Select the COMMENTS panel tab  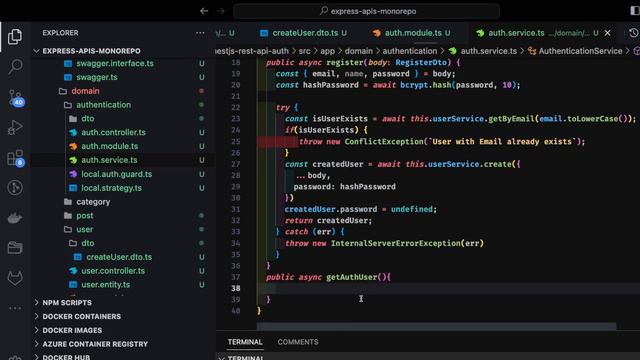click(298, 342)
